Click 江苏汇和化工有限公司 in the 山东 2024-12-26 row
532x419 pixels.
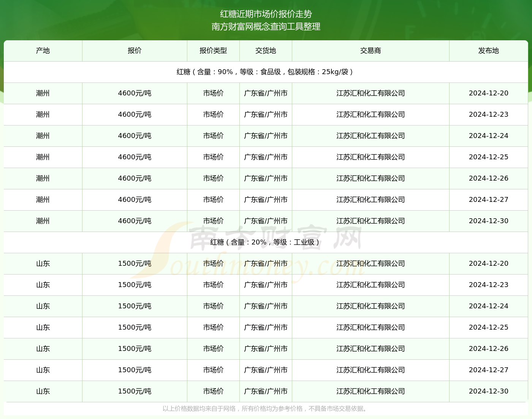(x=370, y=349)
